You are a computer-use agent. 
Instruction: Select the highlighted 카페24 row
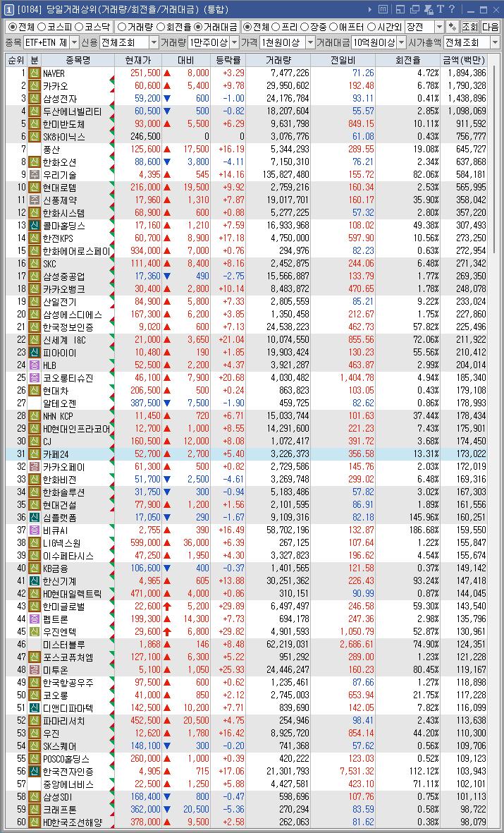pos(246,454)
